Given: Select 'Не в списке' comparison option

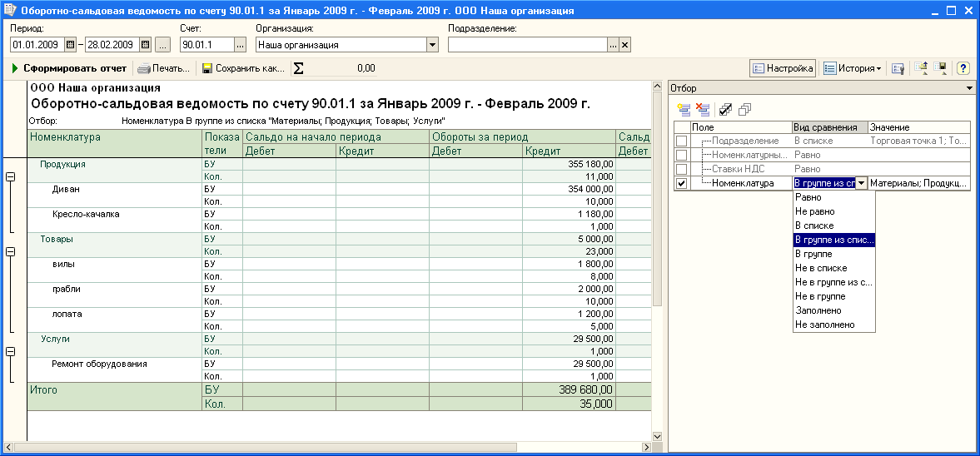Looking at the screenshot, I should pos(821,268).
